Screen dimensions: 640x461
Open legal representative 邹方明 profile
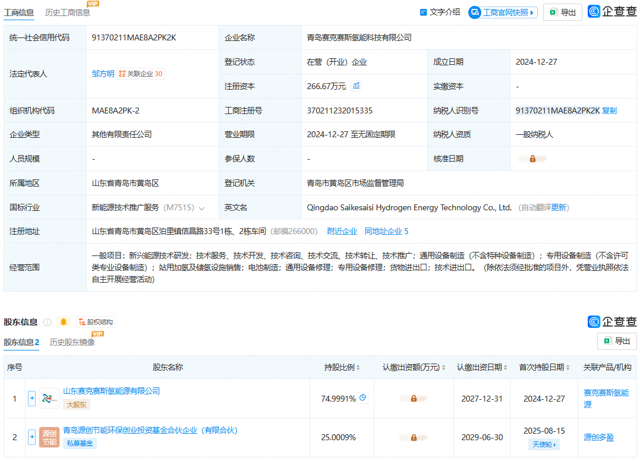103,74
